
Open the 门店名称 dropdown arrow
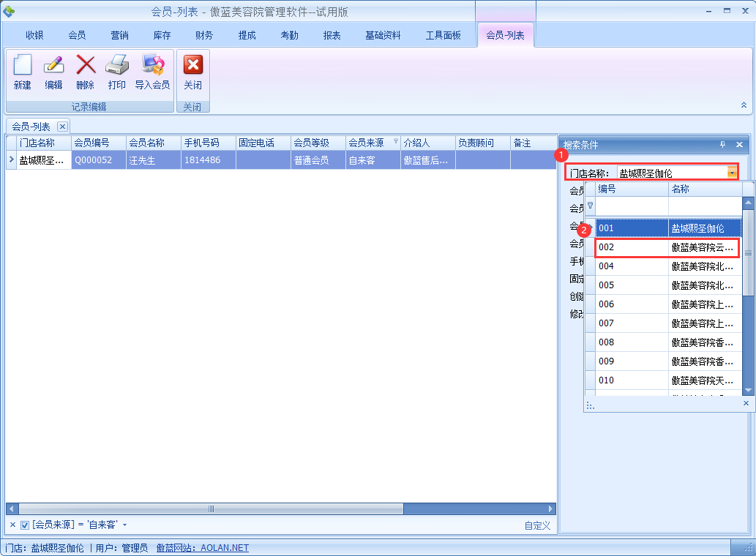click(x=732, y=173)
